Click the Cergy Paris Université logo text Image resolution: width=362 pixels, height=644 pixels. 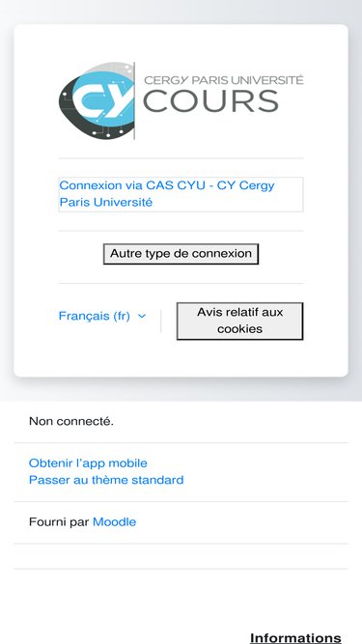(224, 80)
